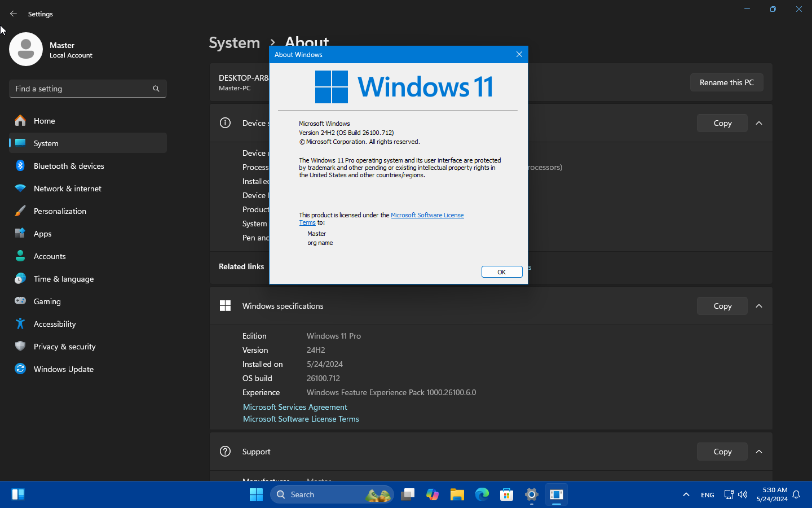Image resolution: width=812 pixels, height=508 pixels.
Task: Open the Microsoft Store icon
Action: (x=506, y=494)
